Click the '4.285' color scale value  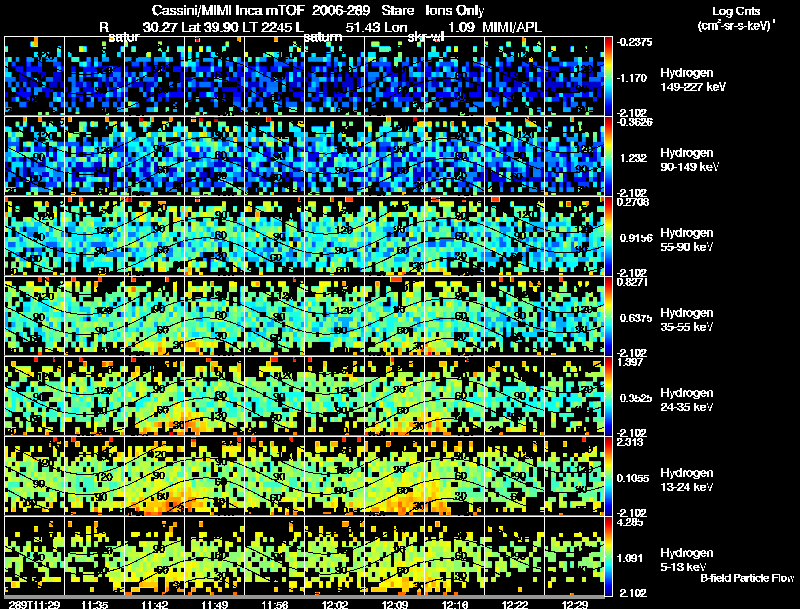[x=629, y=523]
